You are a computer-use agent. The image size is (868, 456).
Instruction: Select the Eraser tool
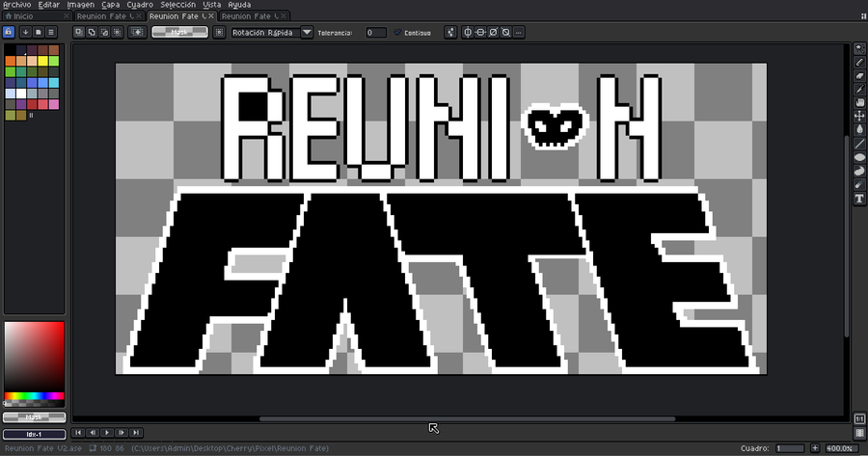pyautogui.click(x=859, y=76)
